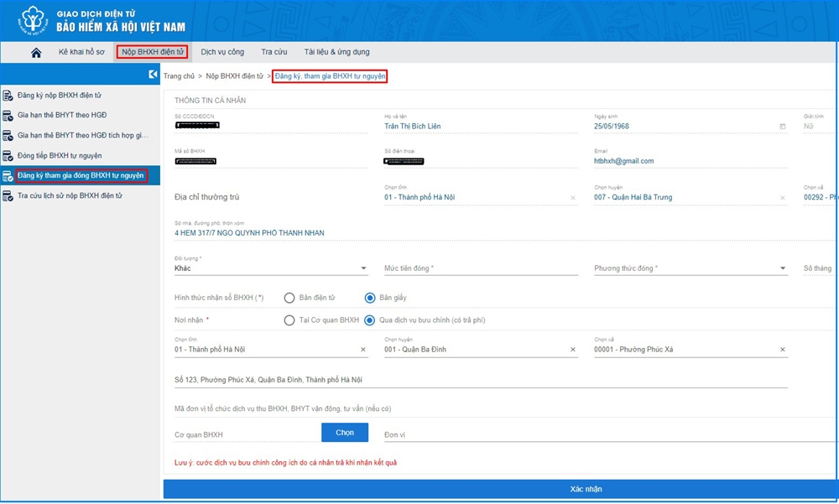Choose Tại Cơ quan BHXH radio option
The width and height of the screenshot is (839, 504).
pos(289,320)
